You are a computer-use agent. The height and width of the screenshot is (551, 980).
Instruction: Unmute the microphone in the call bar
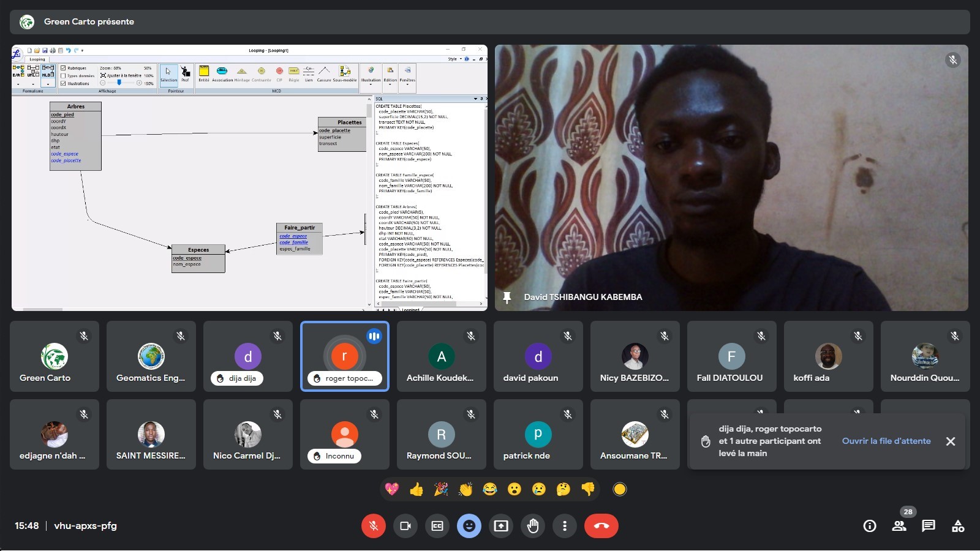374,526
